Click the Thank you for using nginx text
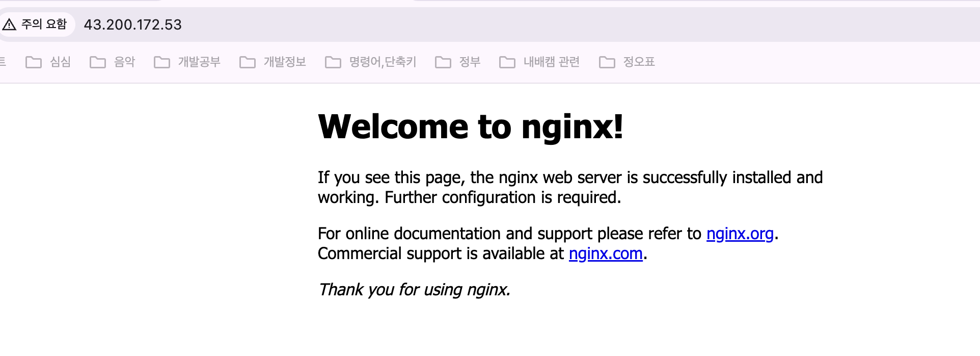 click(414, 290)
